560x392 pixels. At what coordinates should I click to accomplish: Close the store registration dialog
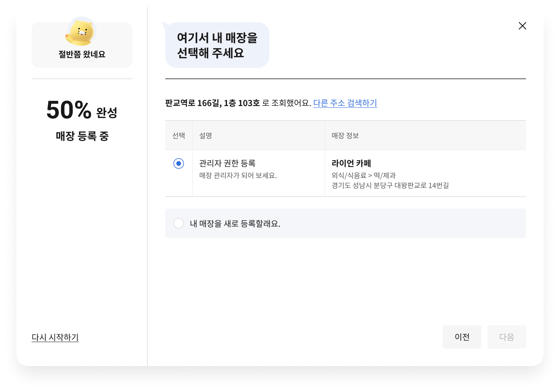point(522,26)
